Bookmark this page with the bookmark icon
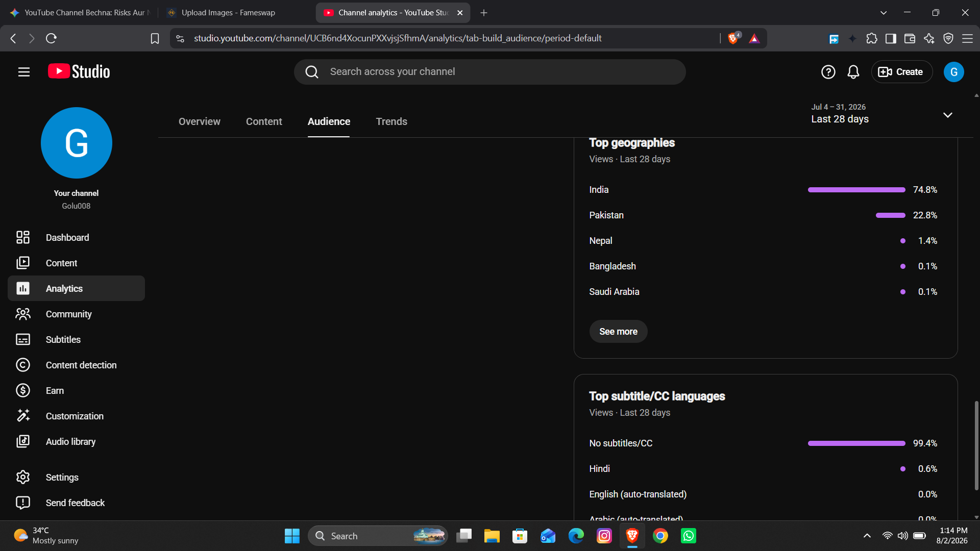 (155, 38)
